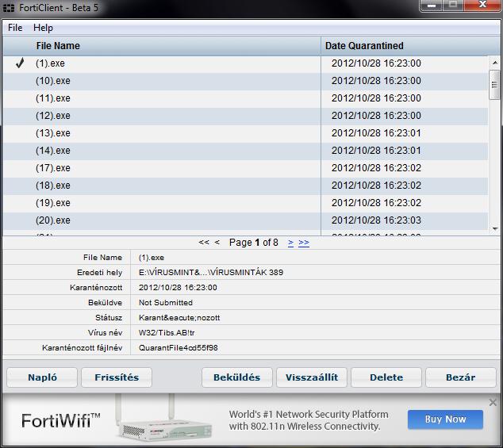Sort by Date Quarantined column header
Screen dimensions: 503x448
click(364, 46)
